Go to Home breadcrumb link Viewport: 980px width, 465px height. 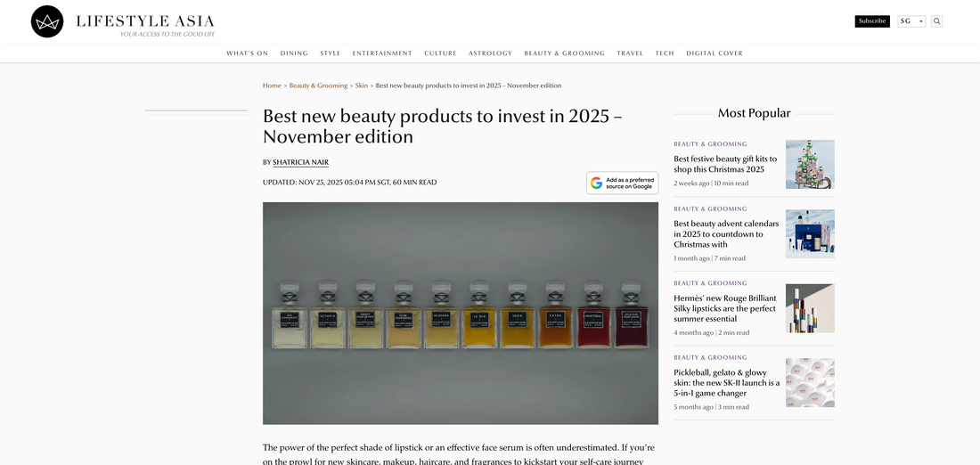[x=272, y=86]
